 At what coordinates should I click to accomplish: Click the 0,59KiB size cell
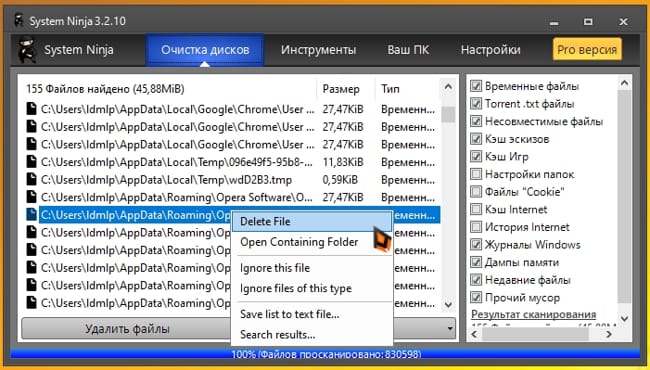[340, 180]
